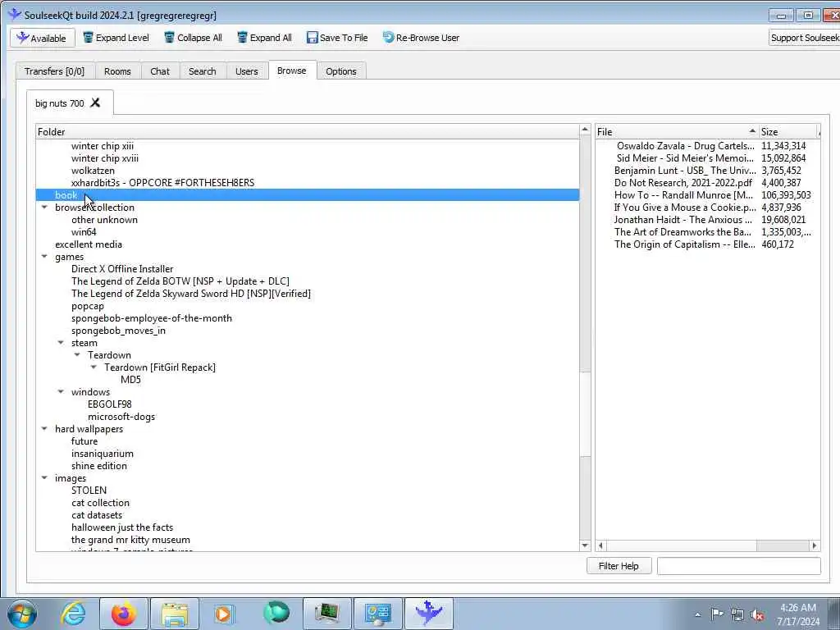Select the other unknown folder
The image size is (840, 630).
click(x=104, y=220)
